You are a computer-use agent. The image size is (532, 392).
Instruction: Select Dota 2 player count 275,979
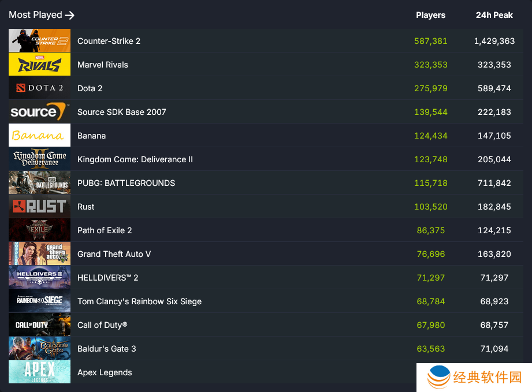430,88
